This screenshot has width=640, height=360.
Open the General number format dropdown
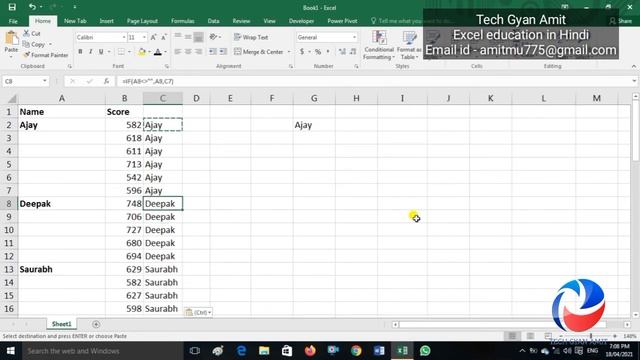pos(354,37)
